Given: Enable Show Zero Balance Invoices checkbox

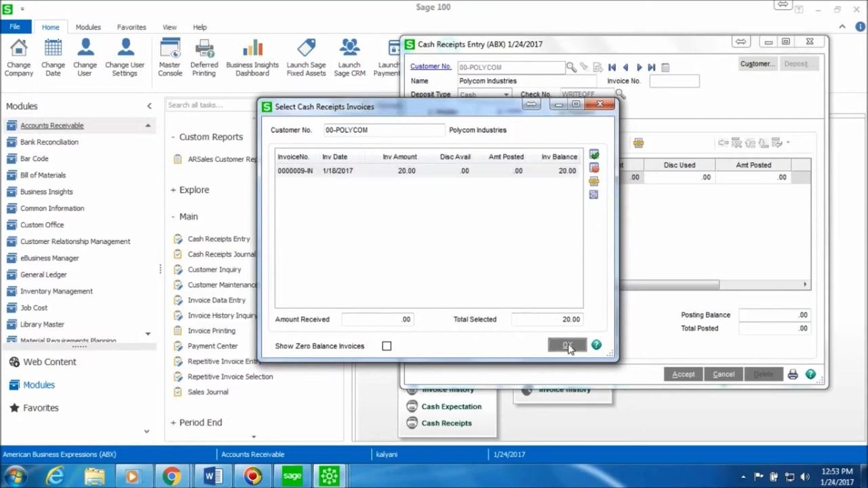Looking at the screenshot, I should [x=387, y=346].
